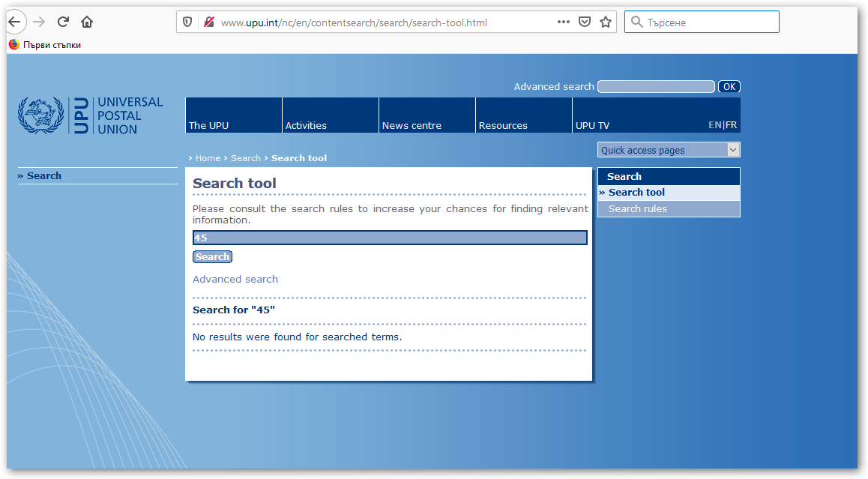This screenshot has width=868, height=479.
Task: Click the browser back arrow button
Action: 14,22
